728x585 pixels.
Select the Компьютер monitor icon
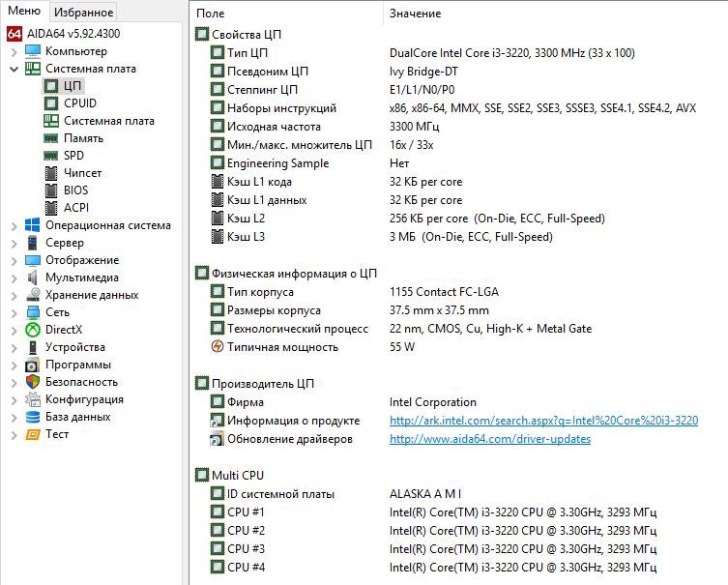click(33, 51)
